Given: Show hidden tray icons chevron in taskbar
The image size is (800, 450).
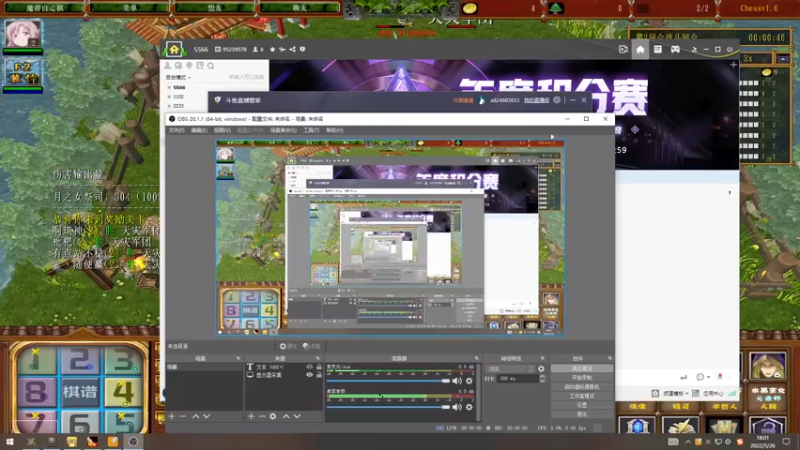Looking at the screenshot, I should (688, 441).
